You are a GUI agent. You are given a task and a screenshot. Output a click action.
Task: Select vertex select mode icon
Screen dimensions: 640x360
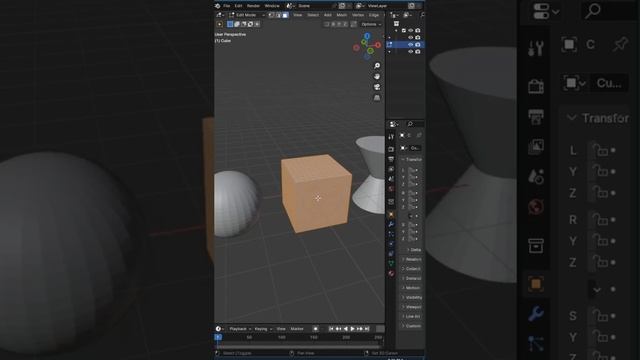[271, 15]
